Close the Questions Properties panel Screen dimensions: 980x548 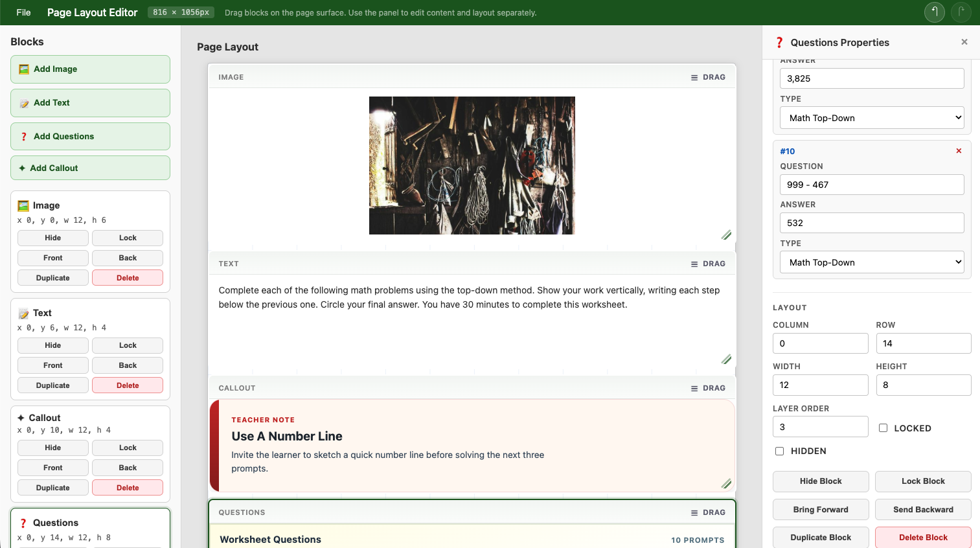pyautogui.click(x=964, y=41)
